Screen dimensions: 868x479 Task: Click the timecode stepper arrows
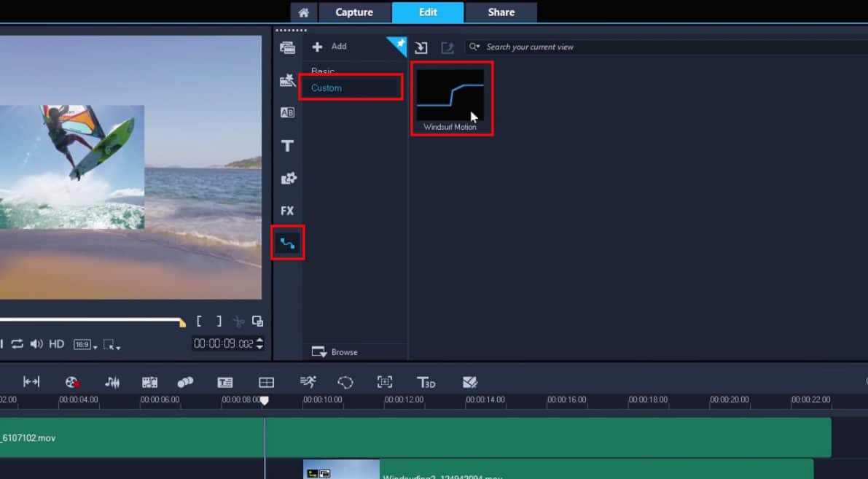[x=260, y=344]
